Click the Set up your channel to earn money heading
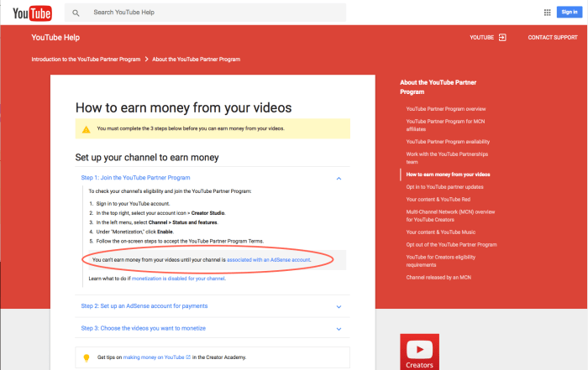Screen dimensions: 588x370 [147, 157]
